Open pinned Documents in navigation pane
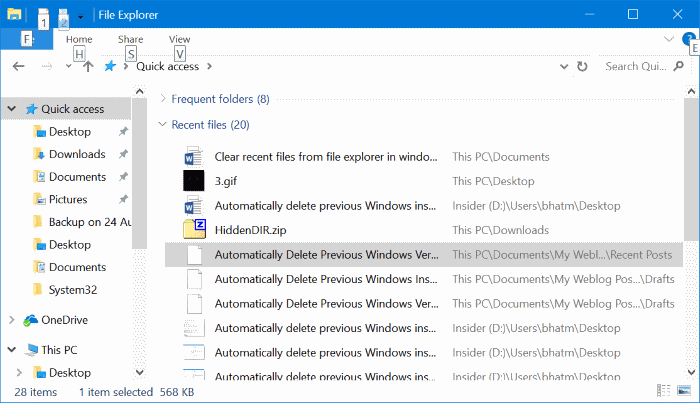 point(77,177)
